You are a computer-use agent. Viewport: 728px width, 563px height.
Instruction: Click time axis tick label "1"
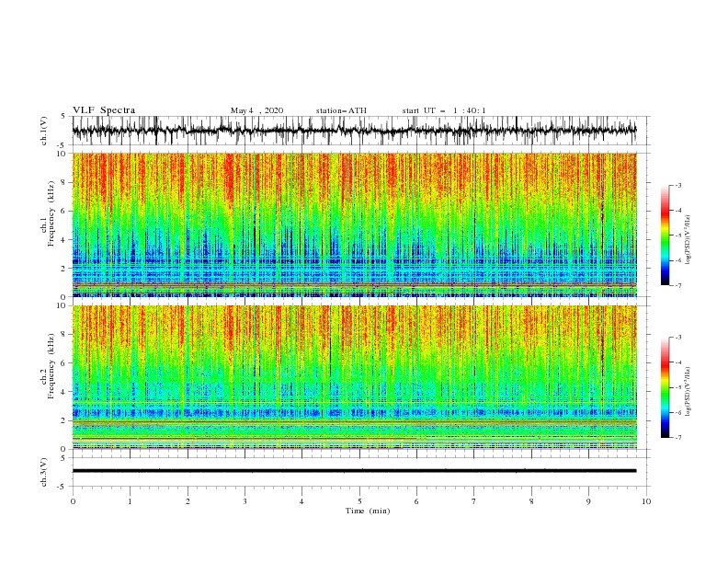point(130,501)
